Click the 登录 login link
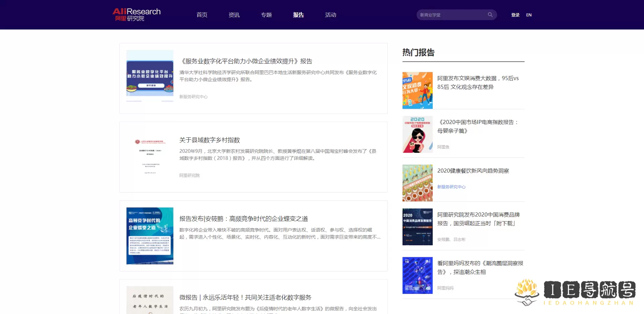The width and height of the screenshot is (644, 314). (x=515, y=15)
